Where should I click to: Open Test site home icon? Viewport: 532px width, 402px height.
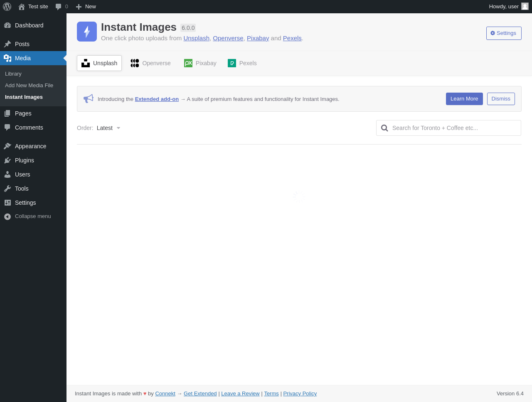(x=22, y=7)
